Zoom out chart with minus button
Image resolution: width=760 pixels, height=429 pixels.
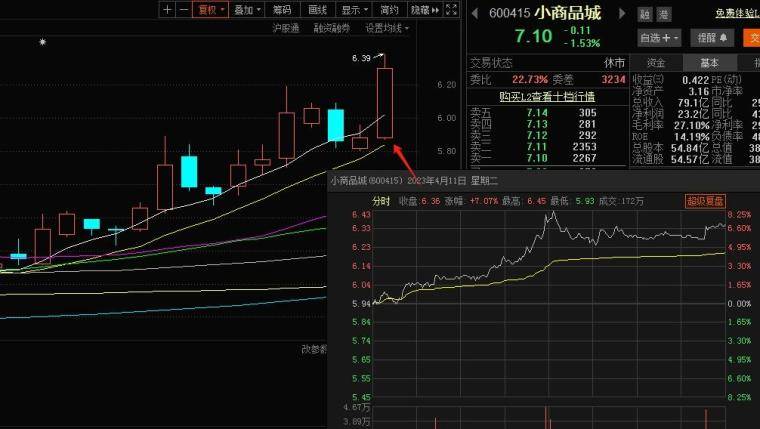click(x=184, y=9)
